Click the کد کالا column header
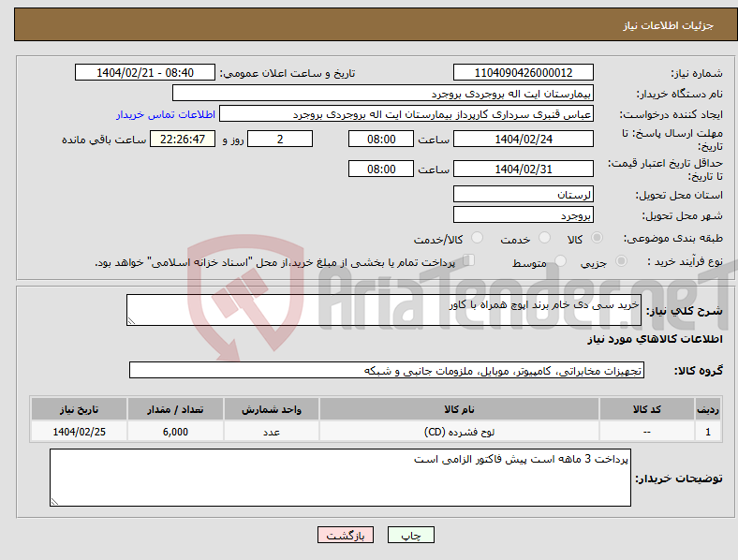The width and height of the screenshot is (738, 560). tap(647, 409)
